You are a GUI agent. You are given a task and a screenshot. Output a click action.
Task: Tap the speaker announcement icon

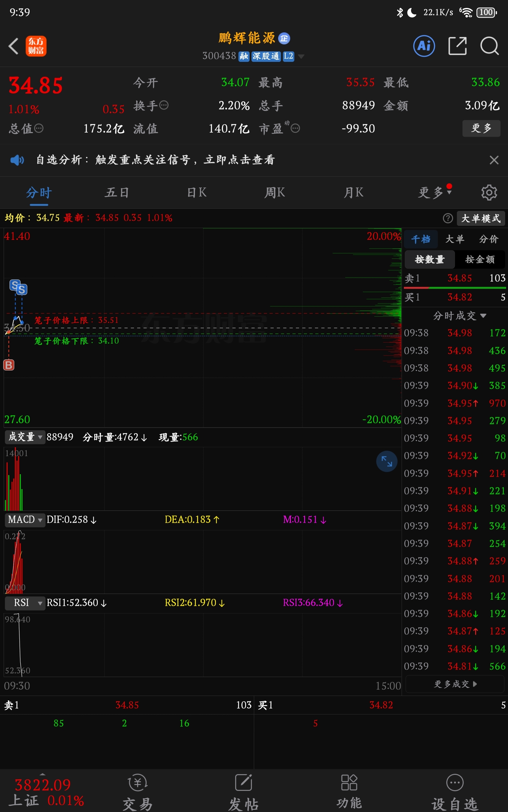point(17,160)
